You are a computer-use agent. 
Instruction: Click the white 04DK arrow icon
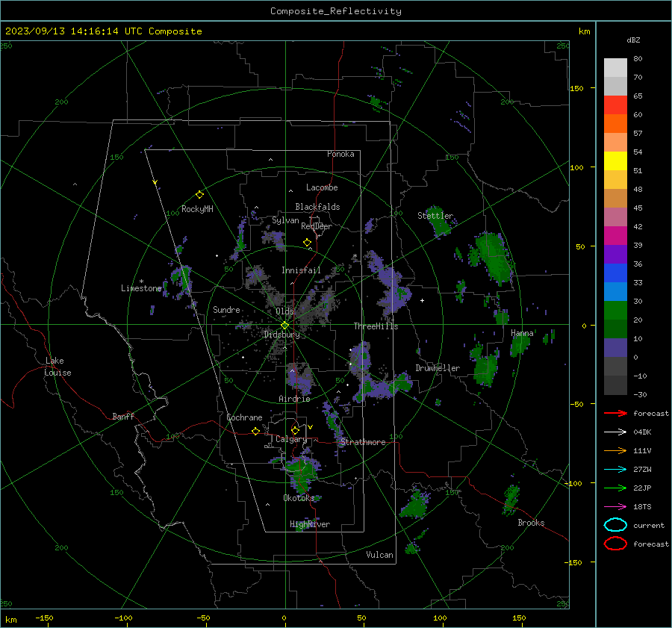tap(615, 432)
